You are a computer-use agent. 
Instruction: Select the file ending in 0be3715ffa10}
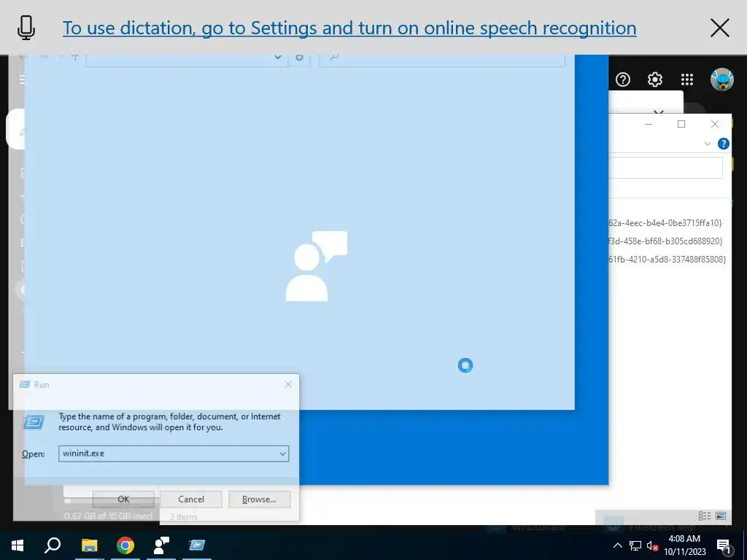click(665, 223)
